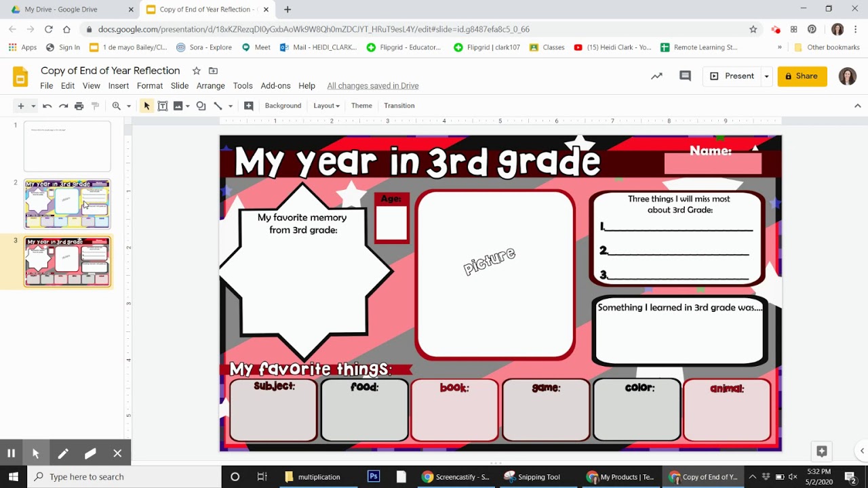Select the Screencastify eraser tool

(x=90, y=453)
